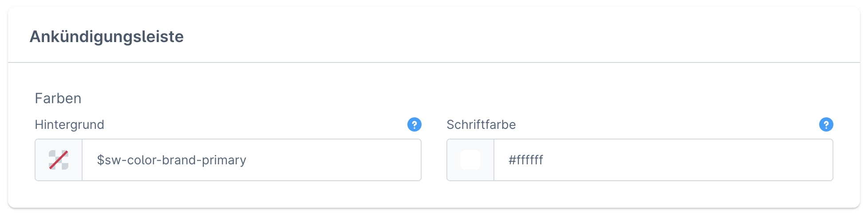Open the Hintergrund color picker swatch
Image resolution: width=868 pixels, height=217 pixels.
point(59,160)
